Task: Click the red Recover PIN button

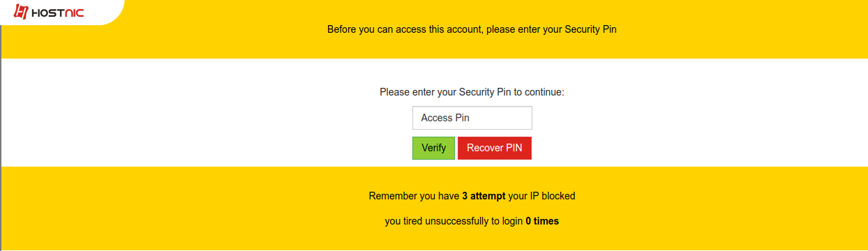Action: 495,148
